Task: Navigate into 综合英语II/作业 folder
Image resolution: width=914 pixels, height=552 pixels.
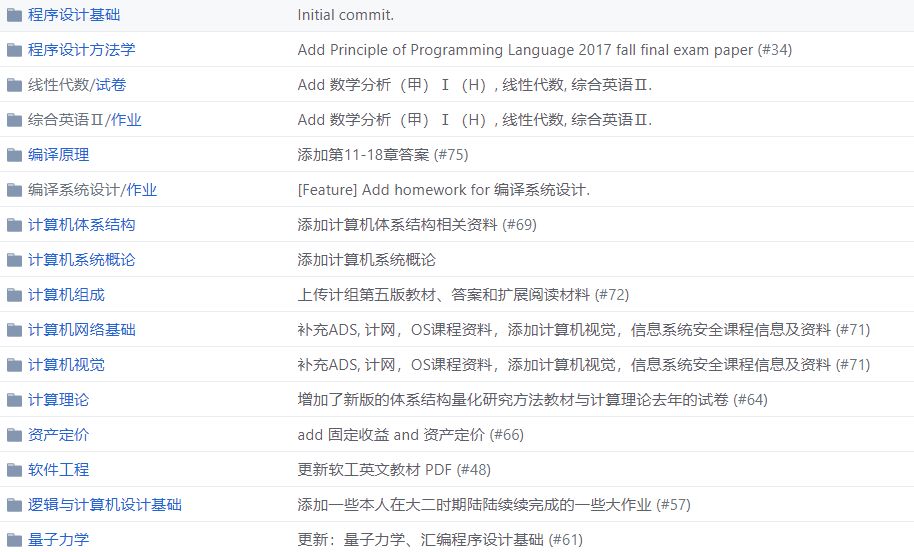Action: 84,120
